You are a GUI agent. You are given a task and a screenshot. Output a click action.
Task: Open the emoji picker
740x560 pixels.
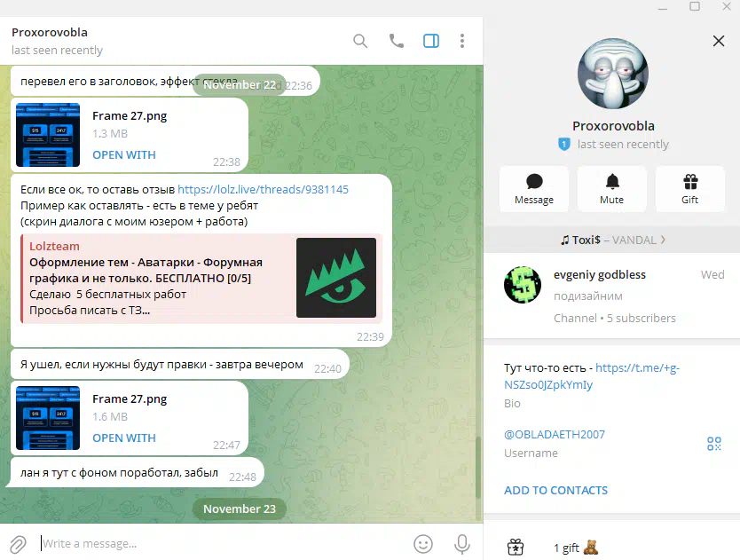tap(423, 543)
